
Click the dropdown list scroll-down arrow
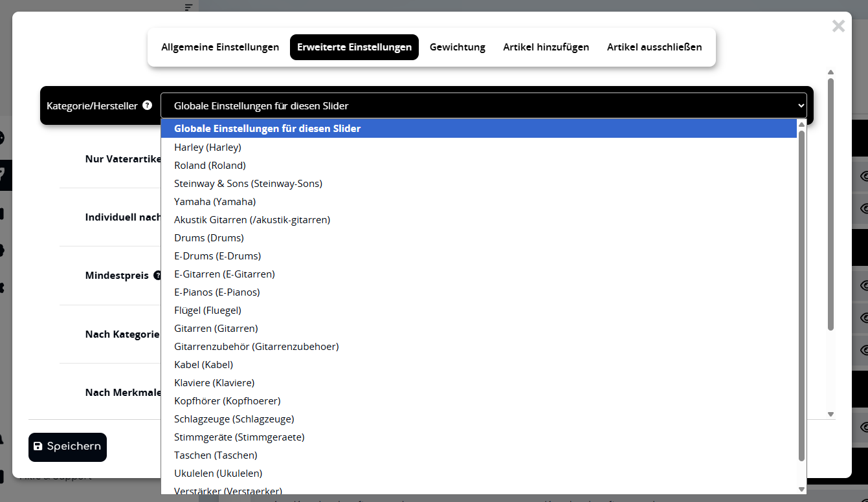coord(801,489)
